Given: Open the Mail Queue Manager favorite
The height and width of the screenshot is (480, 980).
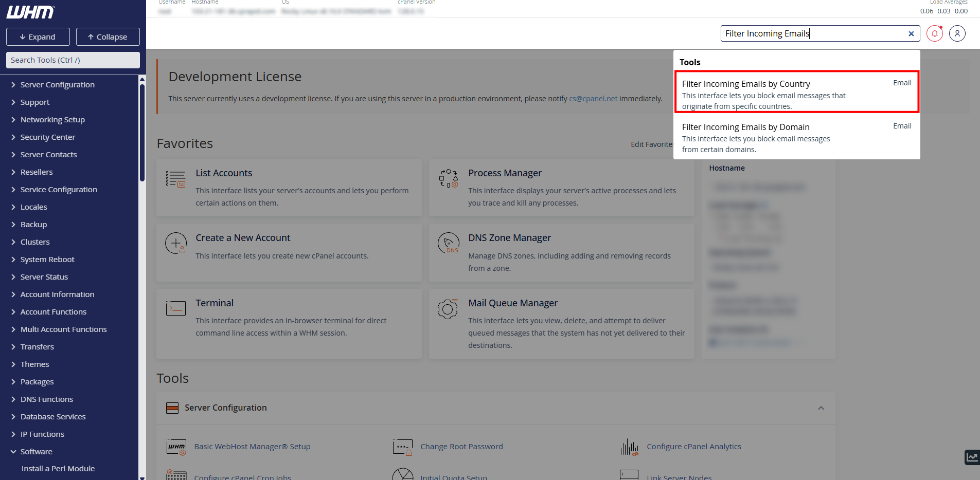Looking at the screenshot, I should coord(513,303).
